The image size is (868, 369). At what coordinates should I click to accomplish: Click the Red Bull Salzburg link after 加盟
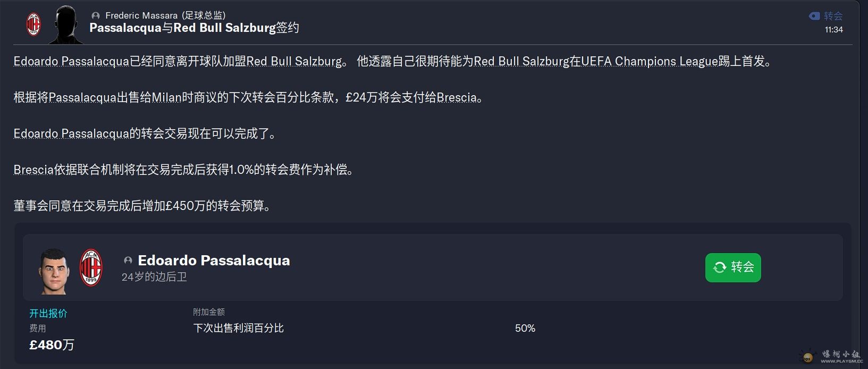294,62
